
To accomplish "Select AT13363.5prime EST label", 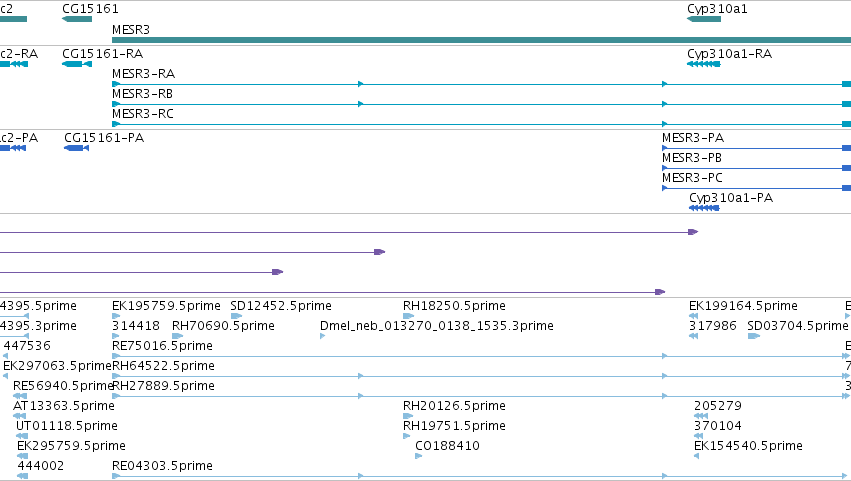I will pyautogui.click(x=64, y=407).
